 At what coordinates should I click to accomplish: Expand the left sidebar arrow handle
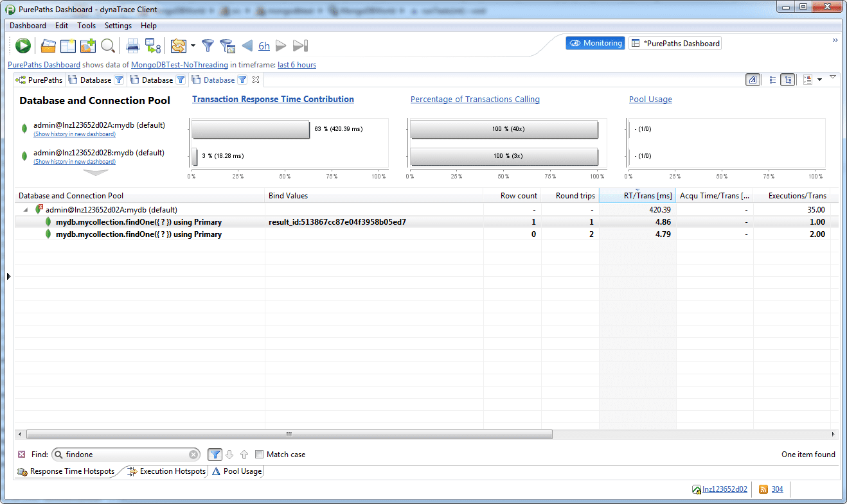coord(8,276)
